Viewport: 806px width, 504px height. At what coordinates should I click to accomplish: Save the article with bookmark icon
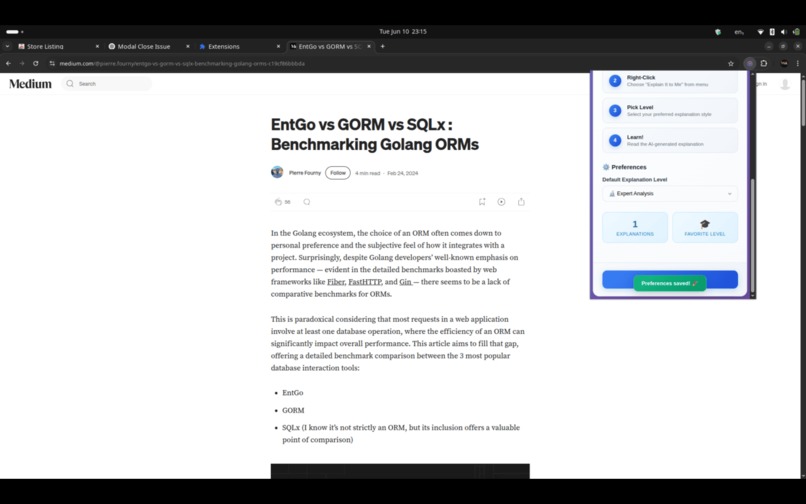pos(482,202)
